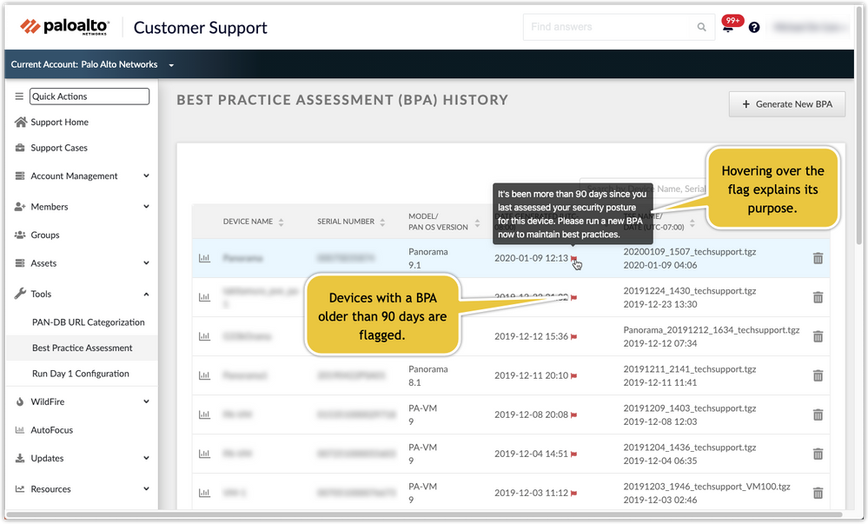Expand the Members sidebar section
The width and height of the screenshot is (868, 524).
tap(146, 207)
